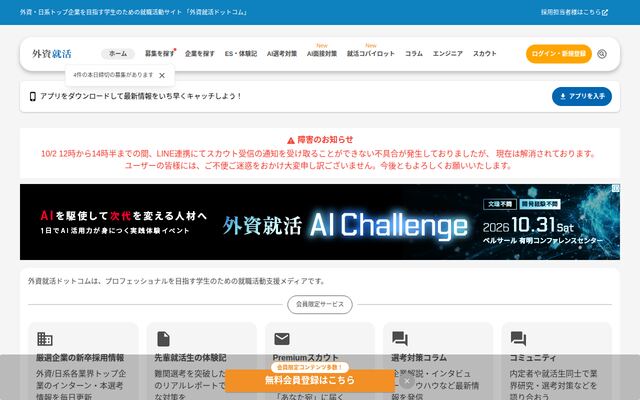The width and height of the screenshot is (640, 400).
Task: Click the 障害のお知らせ heading text
Action: [325, 140]
